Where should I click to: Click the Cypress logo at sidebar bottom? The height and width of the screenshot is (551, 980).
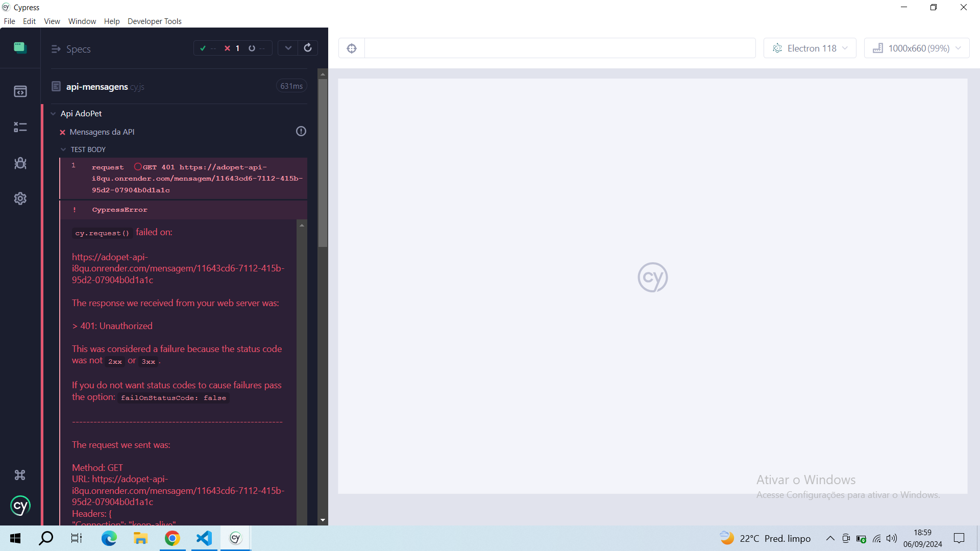point(20,506)
